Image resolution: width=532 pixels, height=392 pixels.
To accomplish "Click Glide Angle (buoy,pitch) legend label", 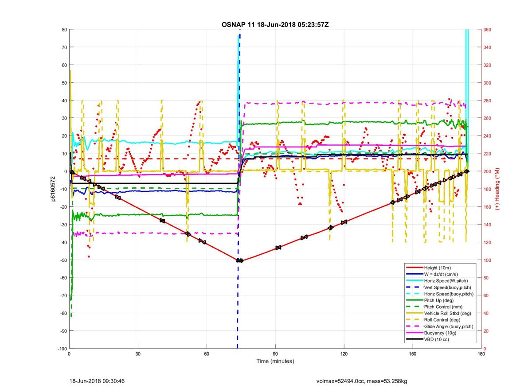I will (x=449, y=326).
